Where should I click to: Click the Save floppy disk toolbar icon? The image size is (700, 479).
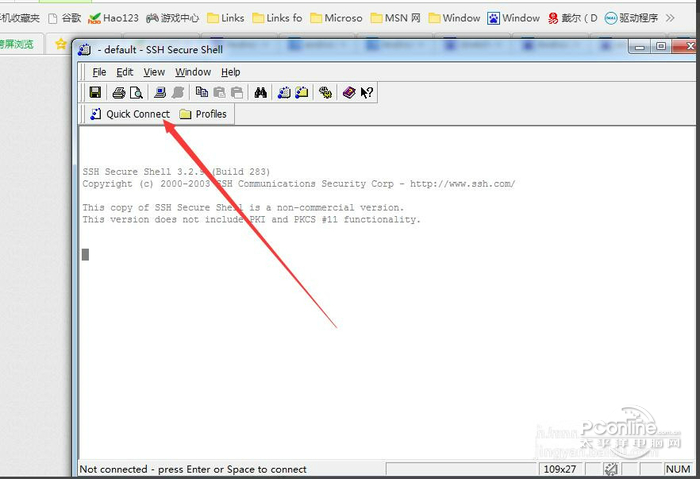[x=95, y=92]
